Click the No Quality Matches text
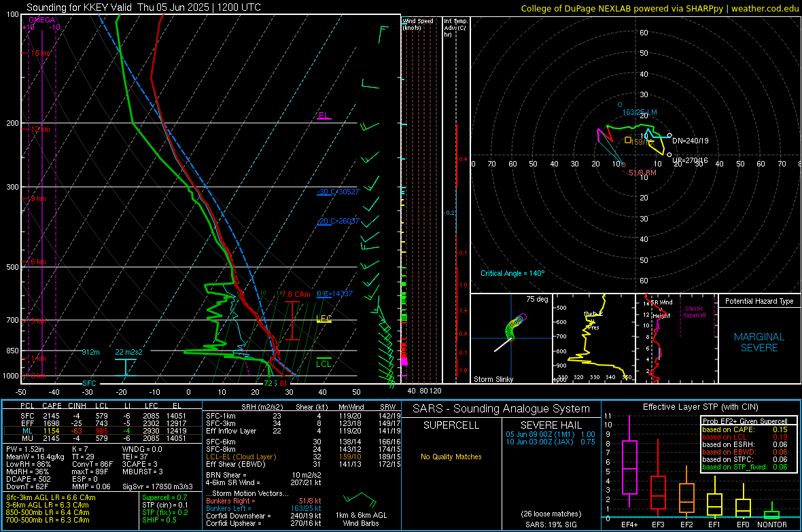This screenshot has width=802, height=532. click(x=451, y=457)
